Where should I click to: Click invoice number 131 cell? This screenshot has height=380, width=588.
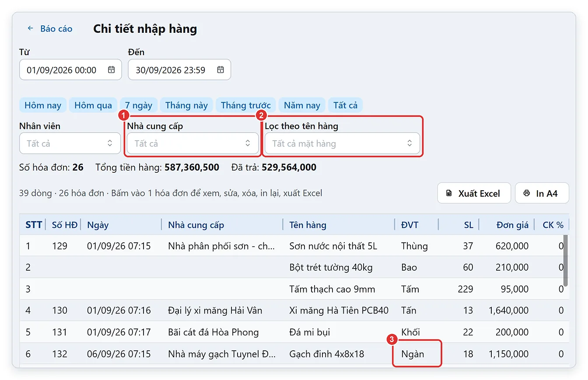59,332
